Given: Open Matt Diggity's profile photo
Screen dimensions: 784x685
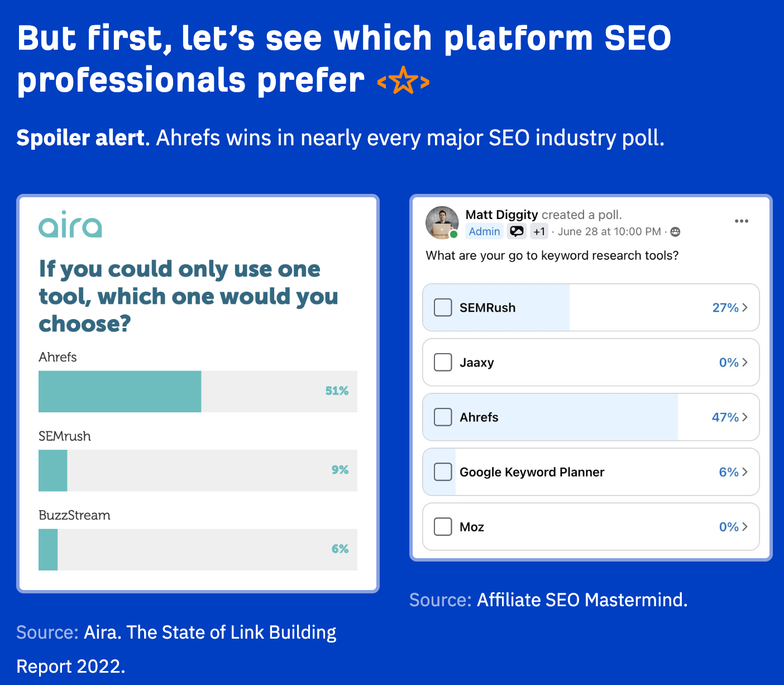Looking at the screenshot, I should (x=442, y=222).
